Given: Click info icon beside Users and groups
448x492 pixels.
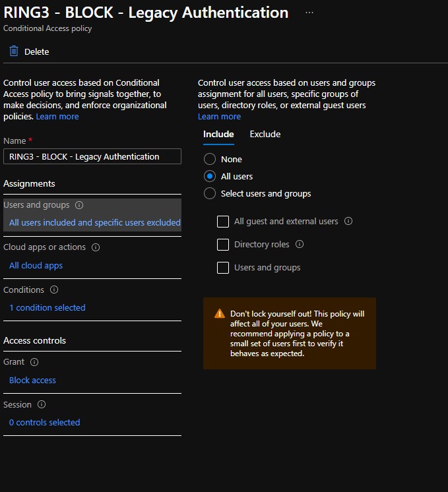Looking at the screenshot, I should point(79,205).
